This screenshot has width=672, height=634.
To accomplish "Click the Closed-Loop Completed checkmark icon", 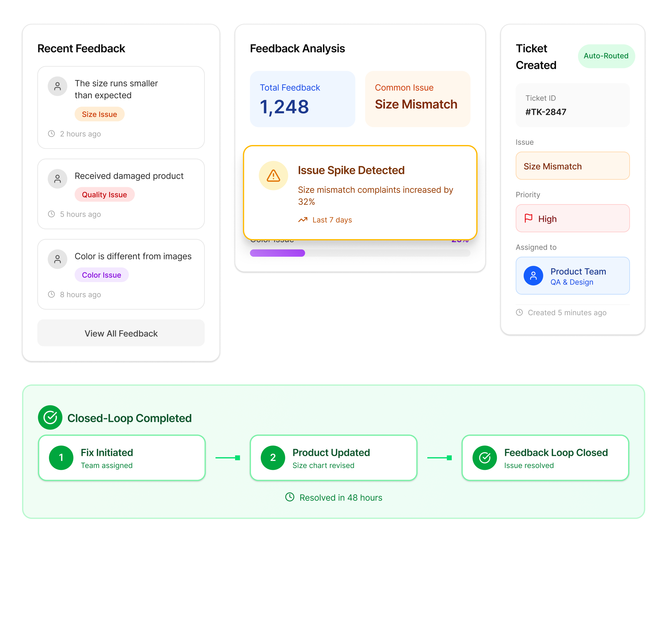I will click(x=50, y=418).
